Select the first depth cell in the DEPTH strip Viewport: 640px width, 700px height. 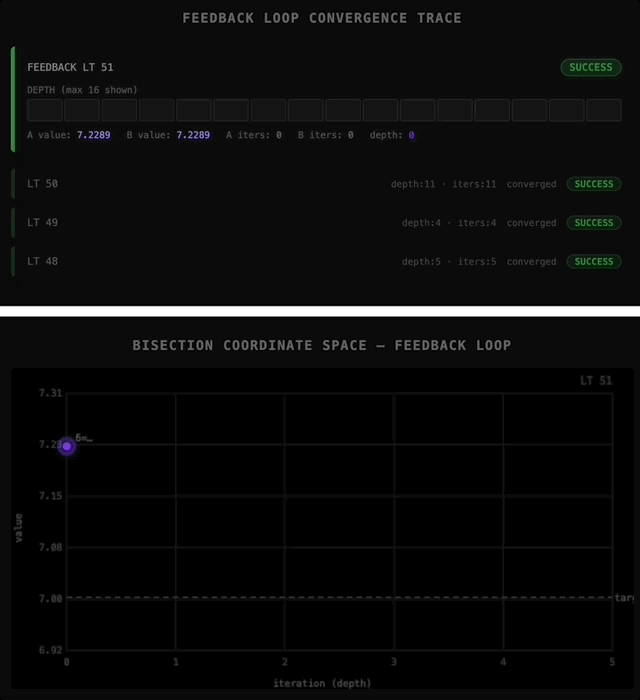point(45,110)
